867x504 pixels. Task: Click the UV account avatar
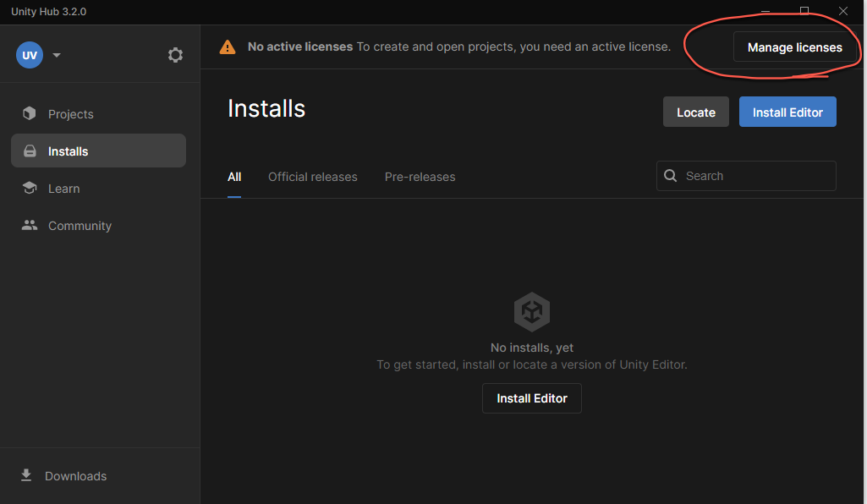tap(30, 55)
